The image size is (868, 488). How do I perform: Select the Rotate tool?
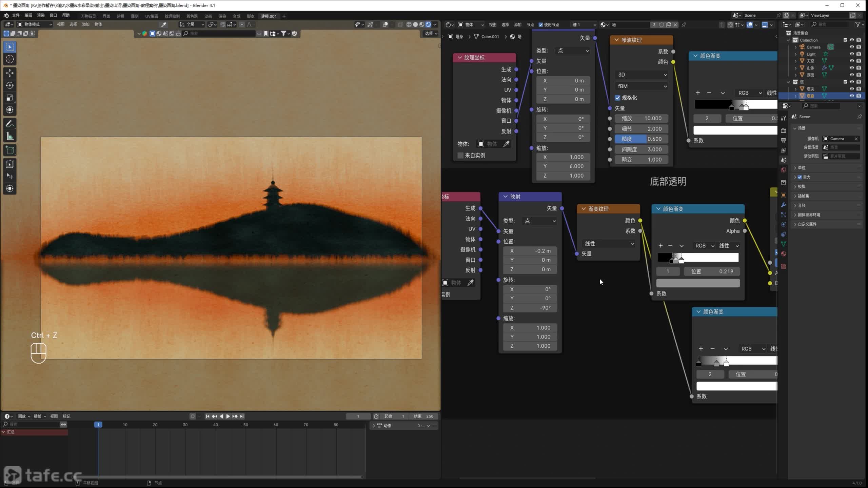[x=9, y=85]
